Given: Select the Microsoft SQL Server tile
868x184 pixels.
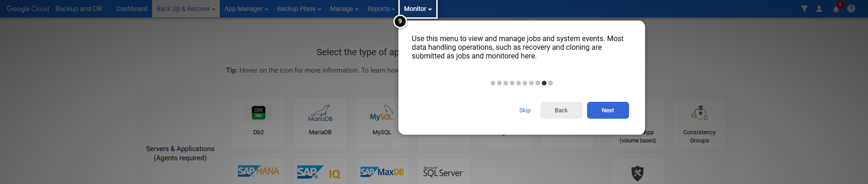Looking at the screenshot, I should pyautogui.click(x=443, y=172).
